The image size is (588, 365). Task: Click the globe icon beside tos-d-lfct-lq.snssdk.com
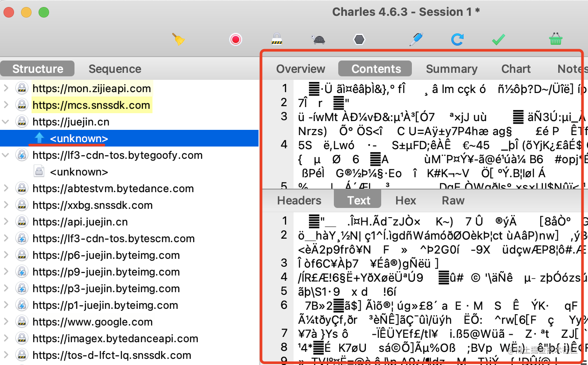point(22,355)
